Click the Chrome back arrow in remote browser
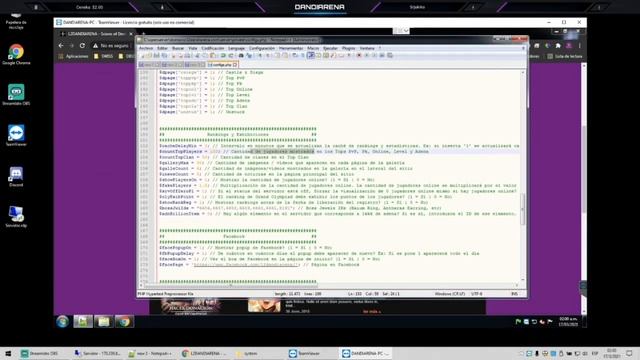Screen dimensions: 640x360 [61, 46]
